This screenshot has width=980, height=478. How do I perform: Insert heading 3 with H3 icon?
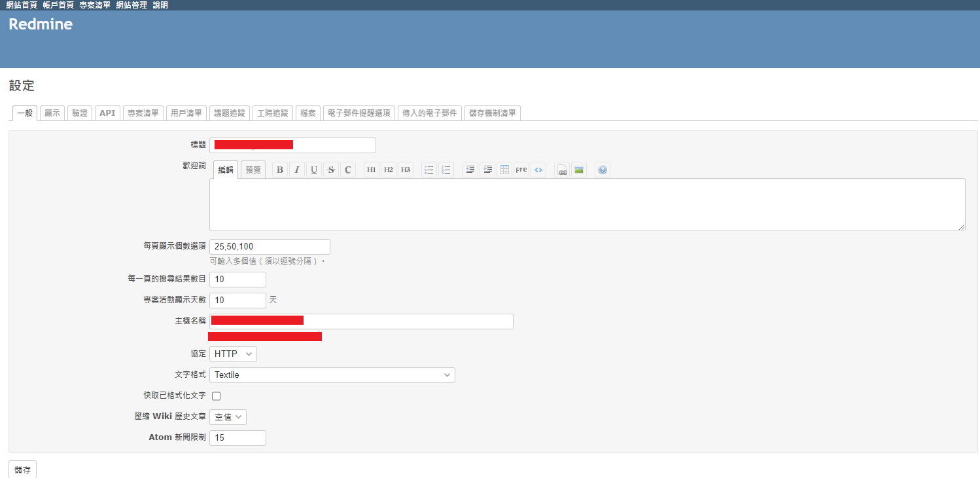point(406,170)
